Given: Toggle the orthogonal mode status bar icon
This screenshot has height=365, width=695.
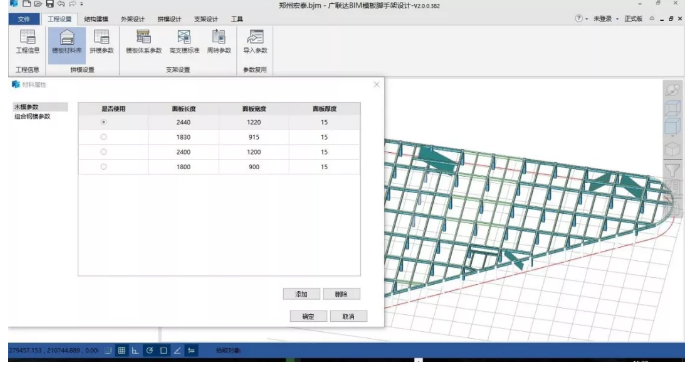Looking at the screenshot, I should click(x=135, y=350).
